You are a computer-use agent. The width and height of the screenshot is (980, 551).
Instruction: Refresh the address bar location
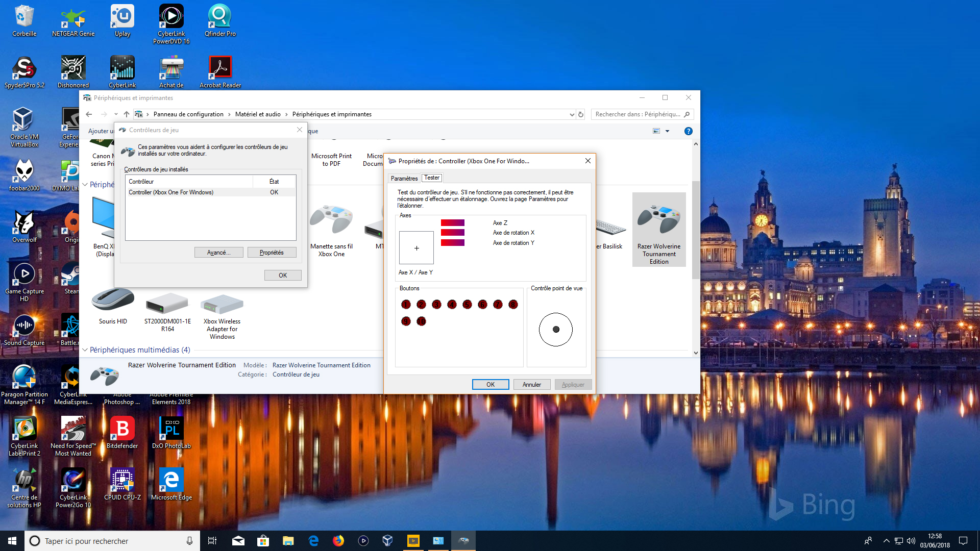pos(580,114)
